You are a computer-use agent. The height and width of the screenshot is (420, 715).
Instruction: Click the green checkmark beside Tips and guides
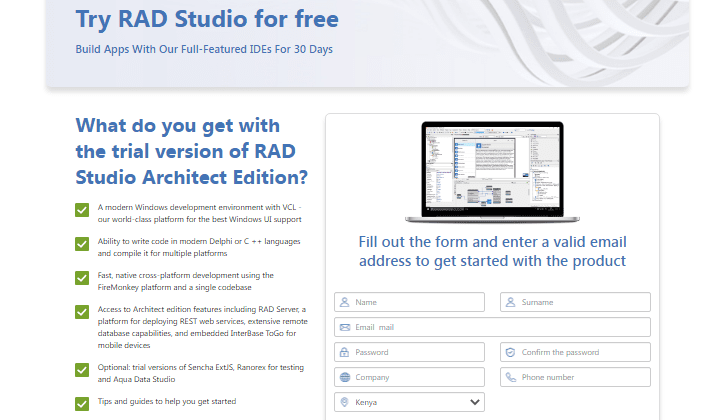pyautogui.click(x=82, y=403)
